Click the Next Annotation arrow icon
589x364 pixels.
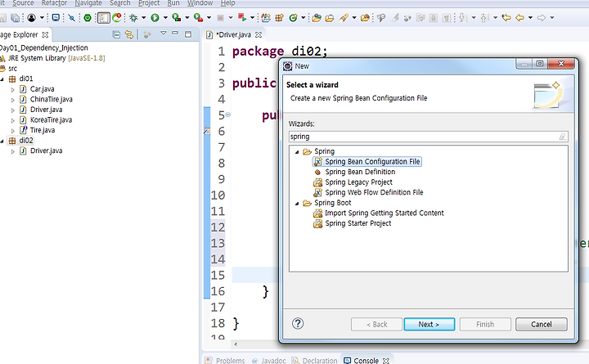tap(463, 18)
